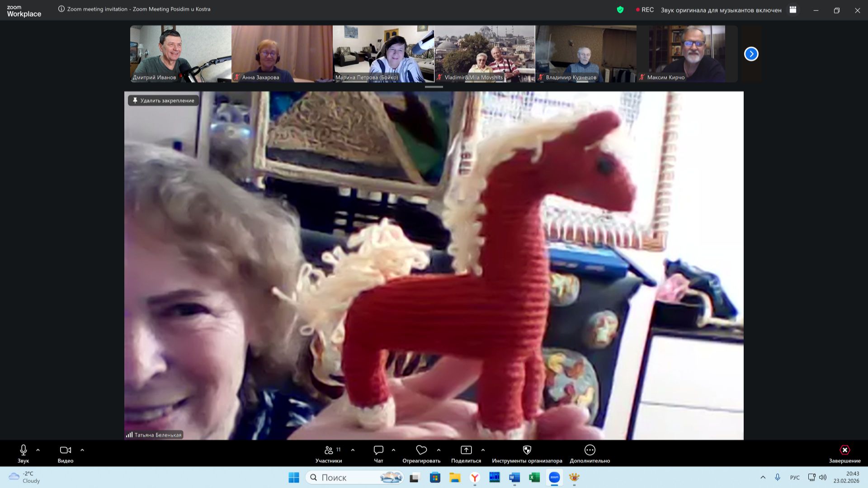Open the clock and date showing 20:43
Image resolution: width=868 pixels, height=488 pixels.
click(x=846, y=477)
